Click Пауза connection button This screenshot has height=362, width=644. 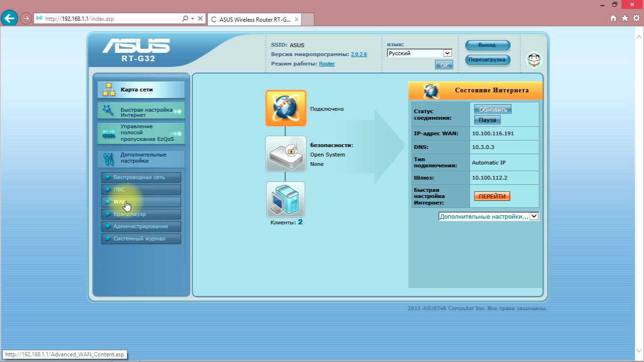click(487, 120)
